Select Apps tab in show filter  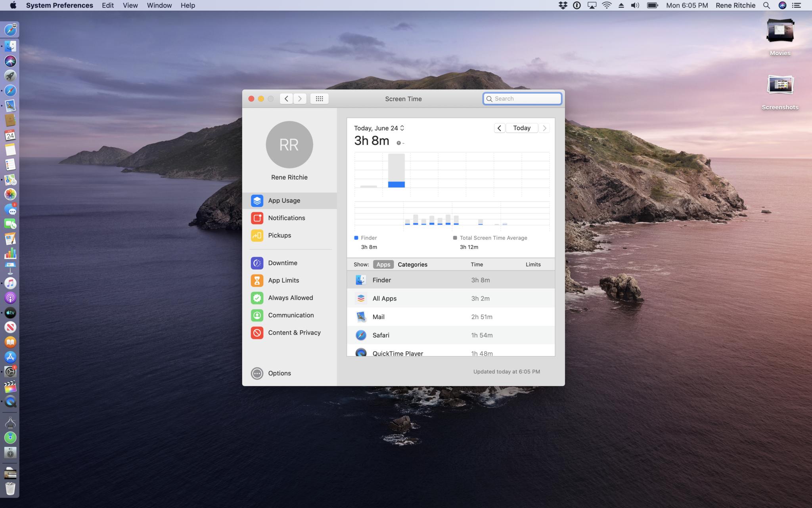(x=383, y=264)
